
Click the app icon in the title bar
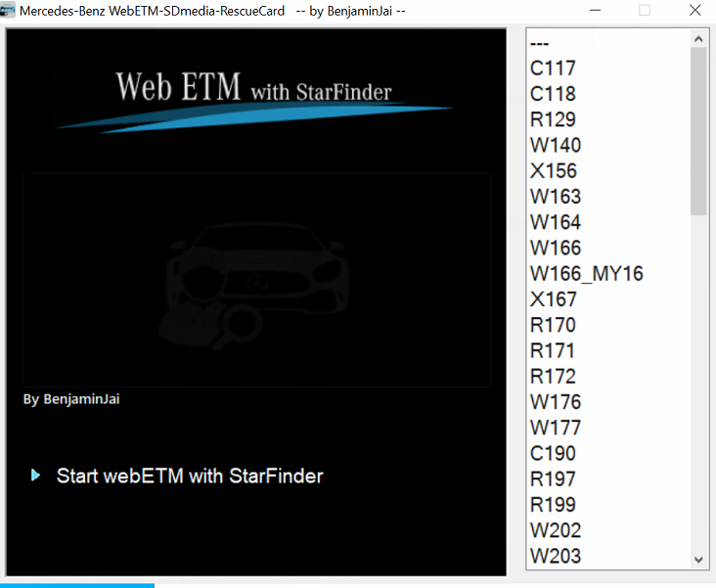[10, 11]
